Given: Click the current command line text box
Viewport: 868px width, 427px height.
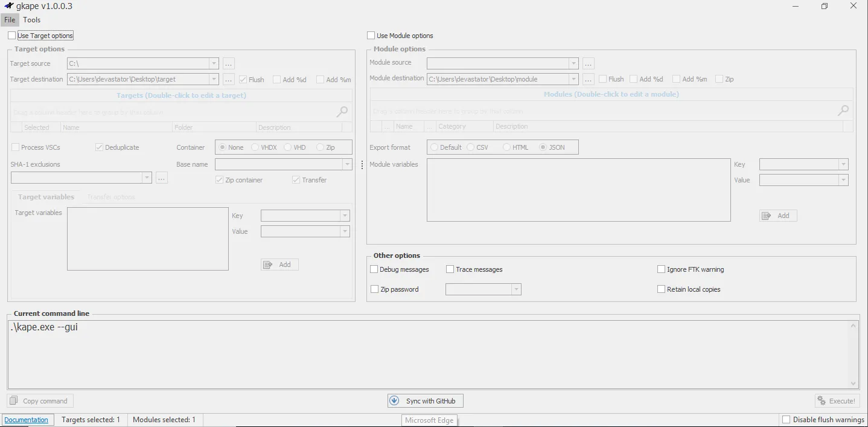Looking at the screenshot, I should 429,355.
